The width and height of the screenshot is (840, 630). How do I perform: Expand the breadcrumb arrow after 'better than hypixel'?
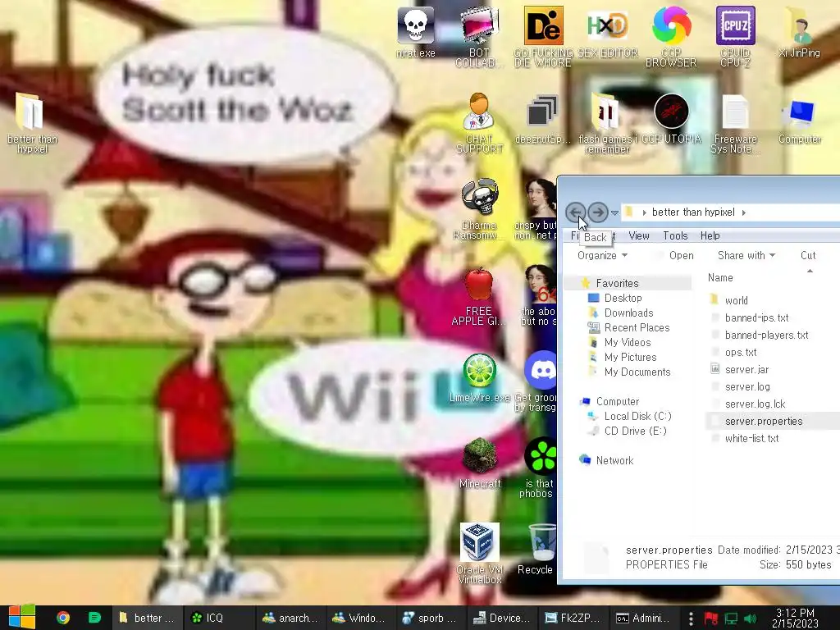point(743,212)
